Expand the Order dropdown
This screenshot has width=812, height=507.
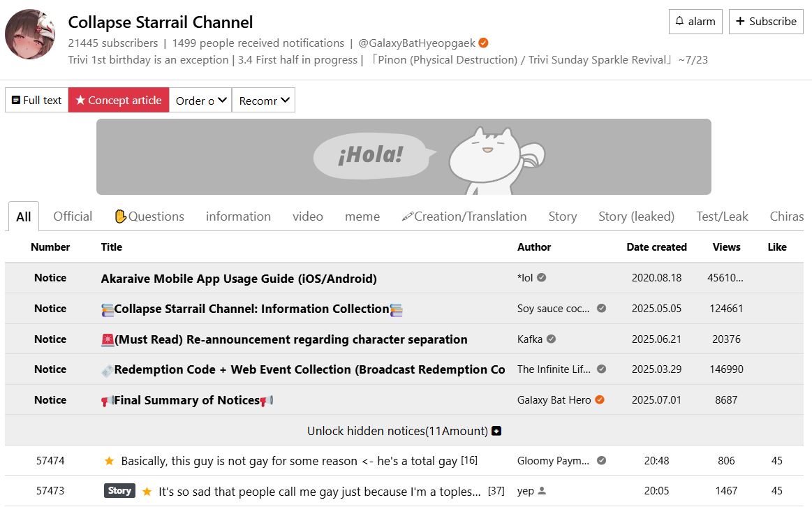click(x=200, y=100)
